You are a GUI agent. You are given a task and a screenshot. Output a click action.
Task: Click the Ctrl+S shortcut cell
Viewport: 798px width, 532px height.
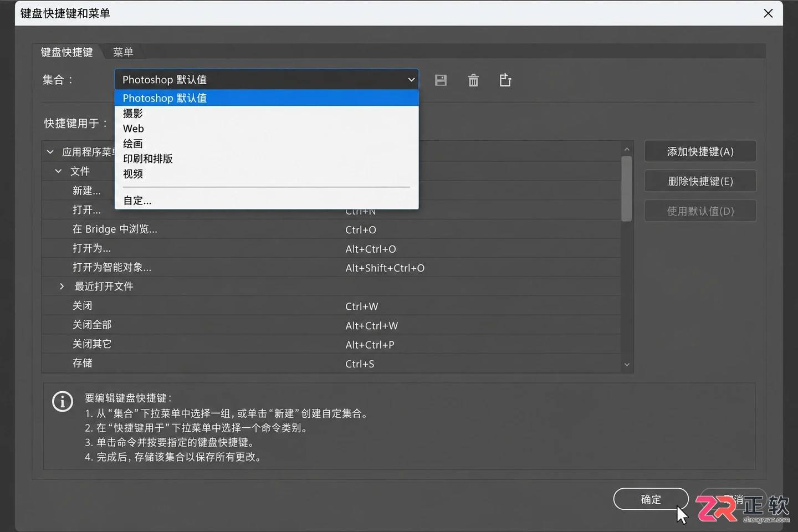(x=360, y=364)
